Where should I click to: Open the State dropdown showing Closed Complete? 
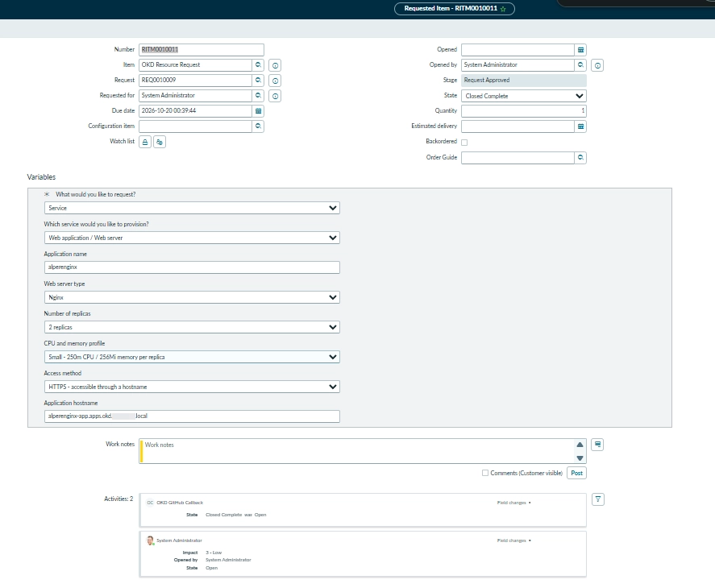(523, 96)
